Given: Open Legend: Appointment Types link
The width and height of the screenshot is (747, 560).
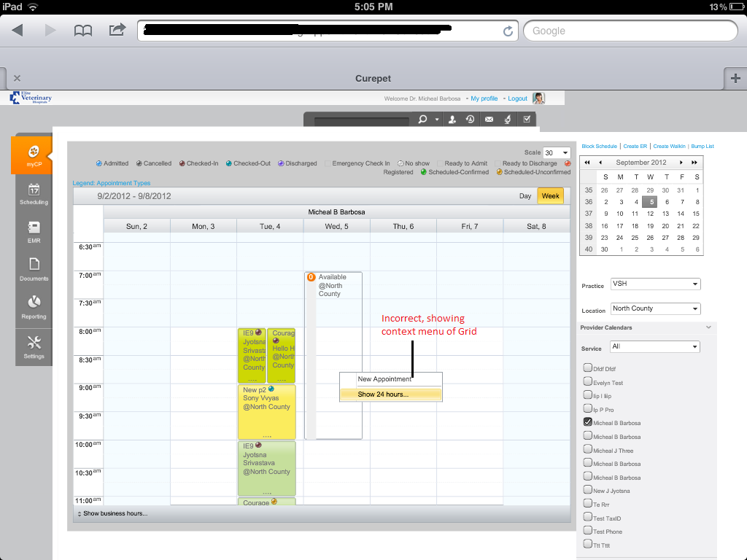Looking at the screenshot, I should tap(112, 183).
